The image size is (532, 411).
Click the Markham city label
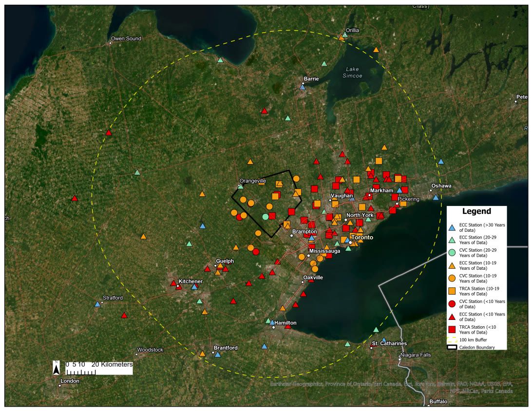[x=381, y=190]
